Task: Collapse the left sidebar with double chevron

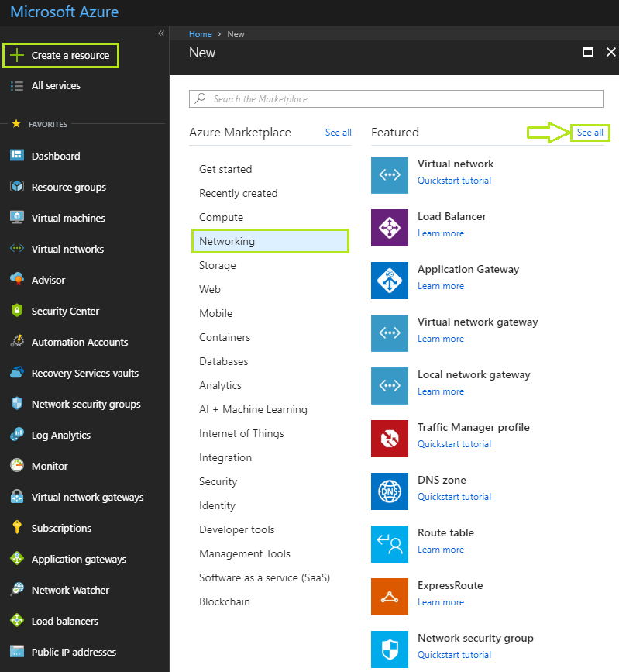Action: (161, 33)
